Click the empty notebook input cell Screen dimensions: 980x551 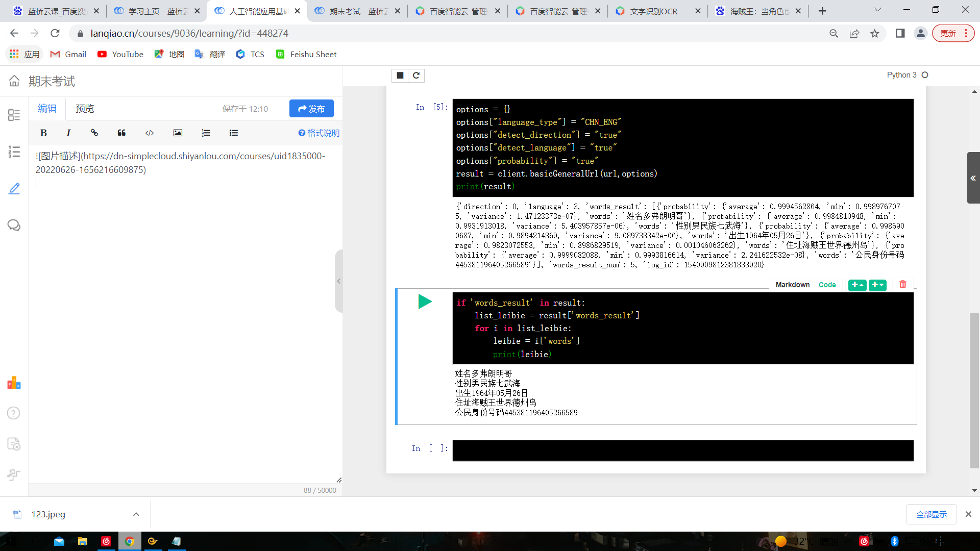click(682, 450)
